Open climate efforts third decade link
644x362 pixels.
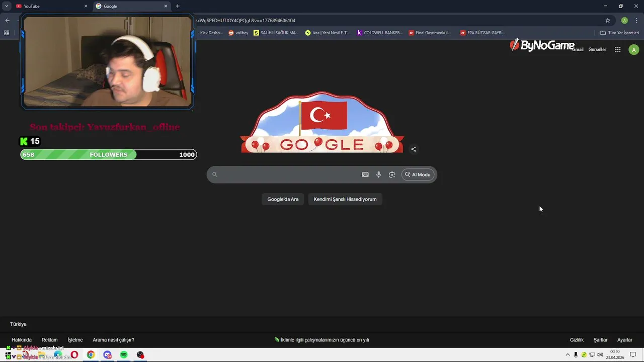322,340
